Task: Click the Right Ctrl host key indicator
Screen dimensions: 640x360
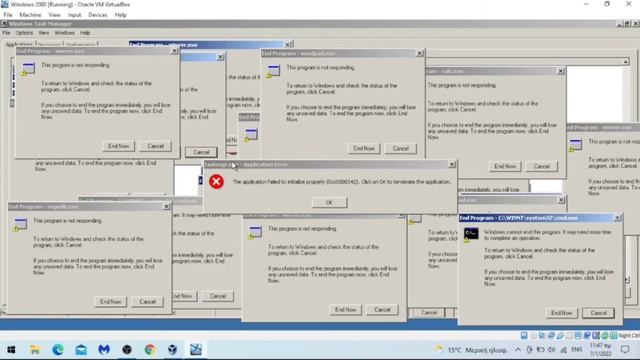Action: (629, 336)
